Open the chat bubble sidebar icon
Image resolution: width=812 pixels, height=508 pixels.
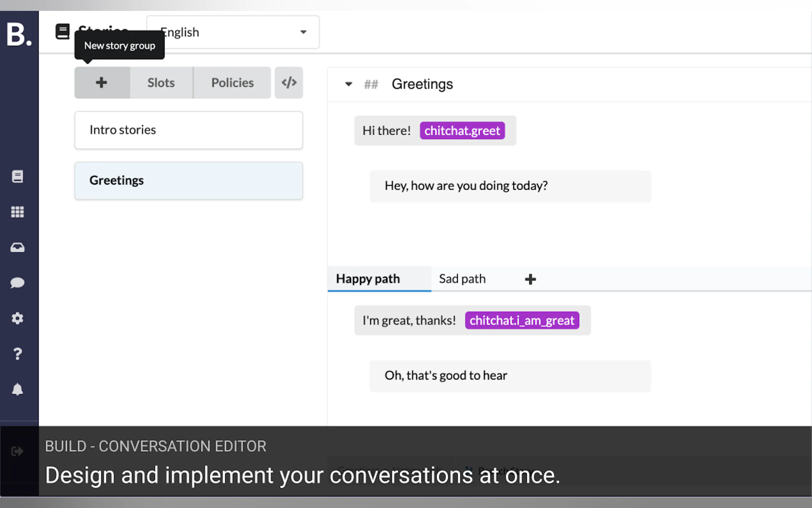[18, 283]
